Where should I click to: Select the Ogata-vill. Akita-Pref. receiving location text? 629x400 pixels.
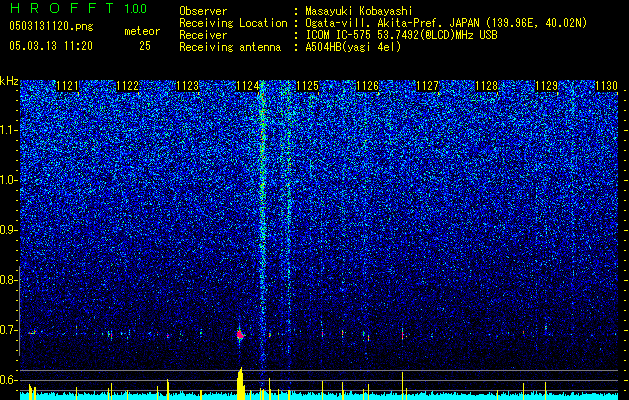point(446,23)
